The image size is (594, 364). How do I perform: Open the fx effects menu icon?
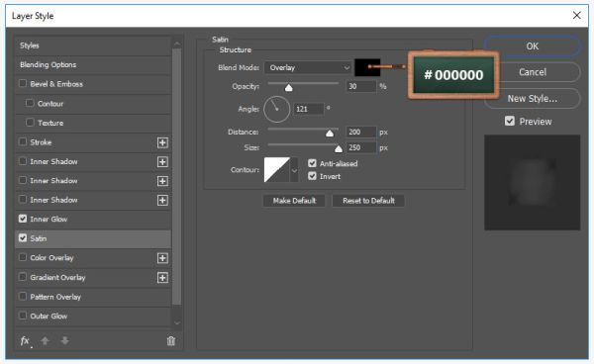coord(25,341)
